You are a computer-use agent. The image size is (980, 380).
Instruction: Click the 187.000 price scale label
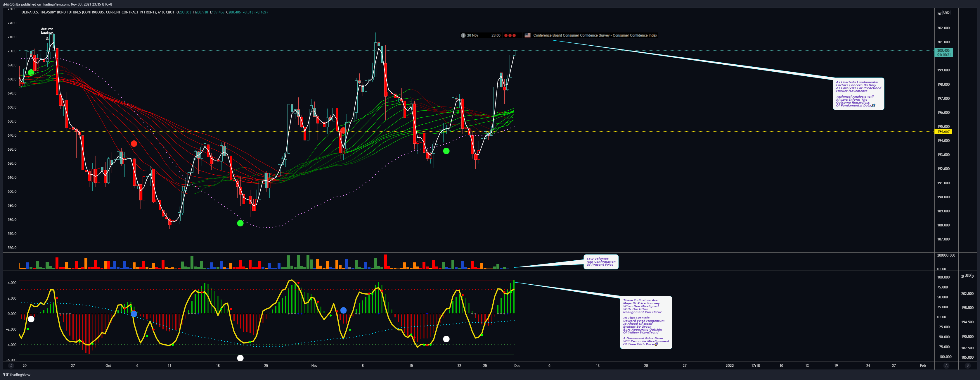(x=943, y=239)
